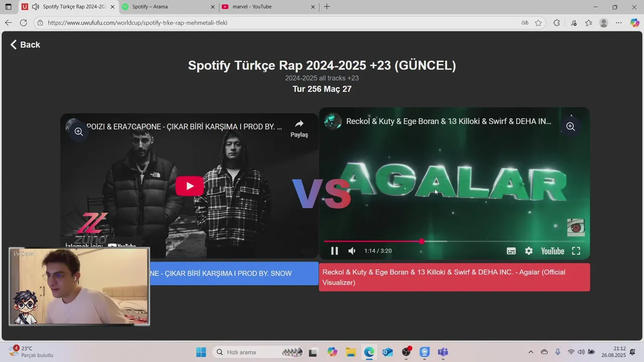The width and height of the screenshot is (644, 362).
Task: Open the Favorites list
Action: click(x=589, y=23)
